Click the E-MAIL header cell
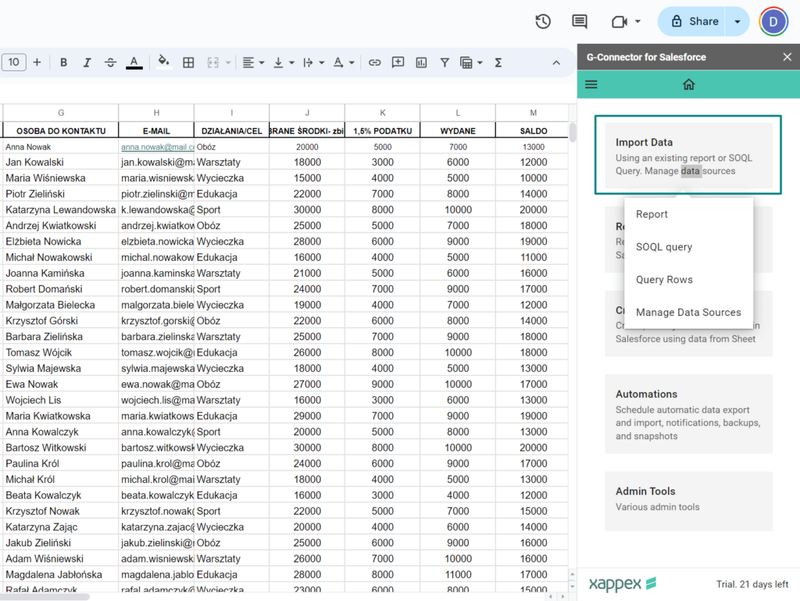Screen dimensions: 800x601 [156, 131]
